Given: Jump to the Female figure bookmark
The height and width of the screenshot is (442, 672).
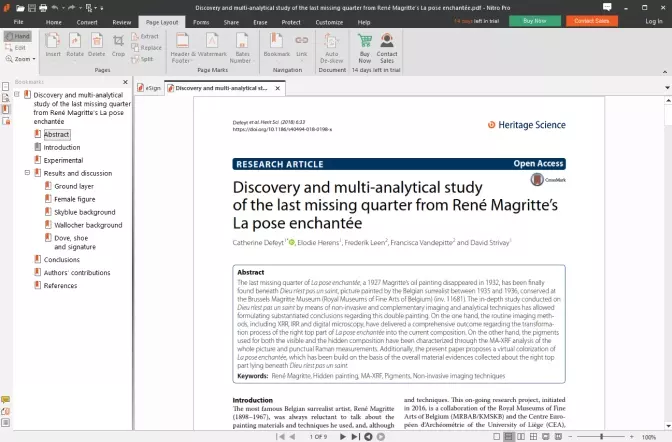Looking at the screenshot, I should click(x=75, y=199).
